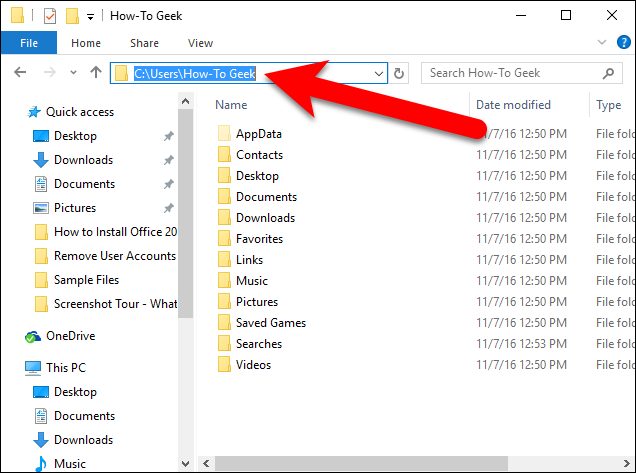Click the navigation pane scroll down arrow
636x473 pixels.
point(185,463)
